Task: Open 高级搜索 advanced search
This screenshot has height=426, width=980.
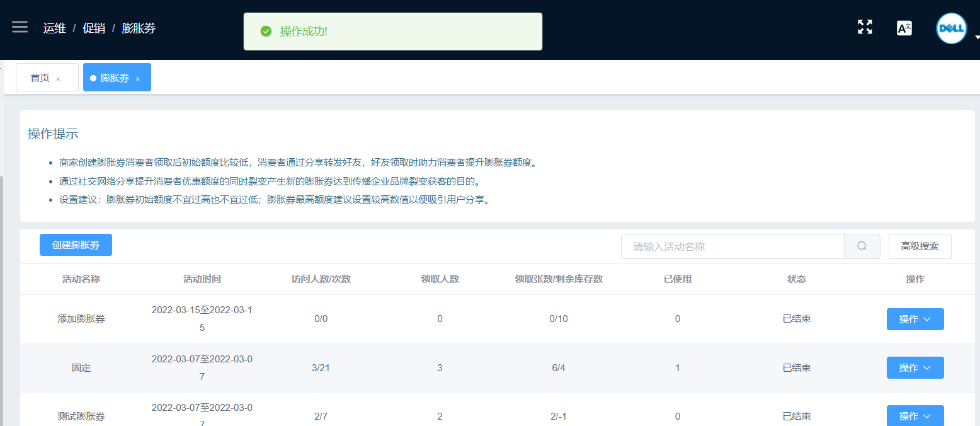Action: click(x=920, y=246)
